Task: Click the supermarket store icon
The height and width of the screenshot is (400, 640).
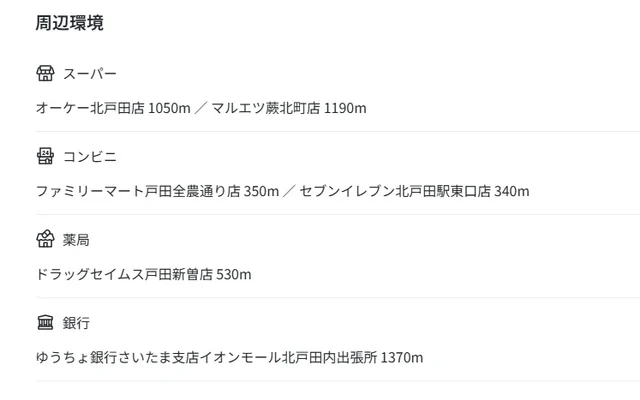Action: pos(45,73)
